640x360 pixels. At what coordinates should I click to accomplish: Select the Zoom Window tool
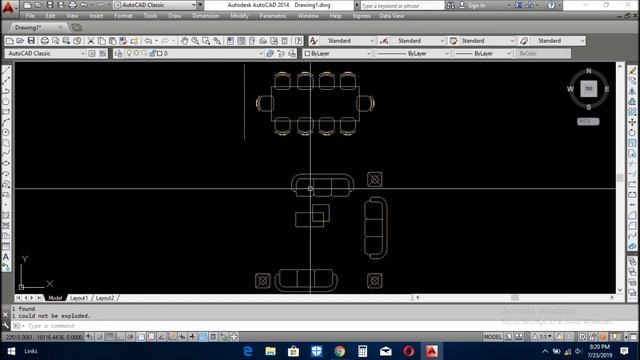[x=206, y=41]
